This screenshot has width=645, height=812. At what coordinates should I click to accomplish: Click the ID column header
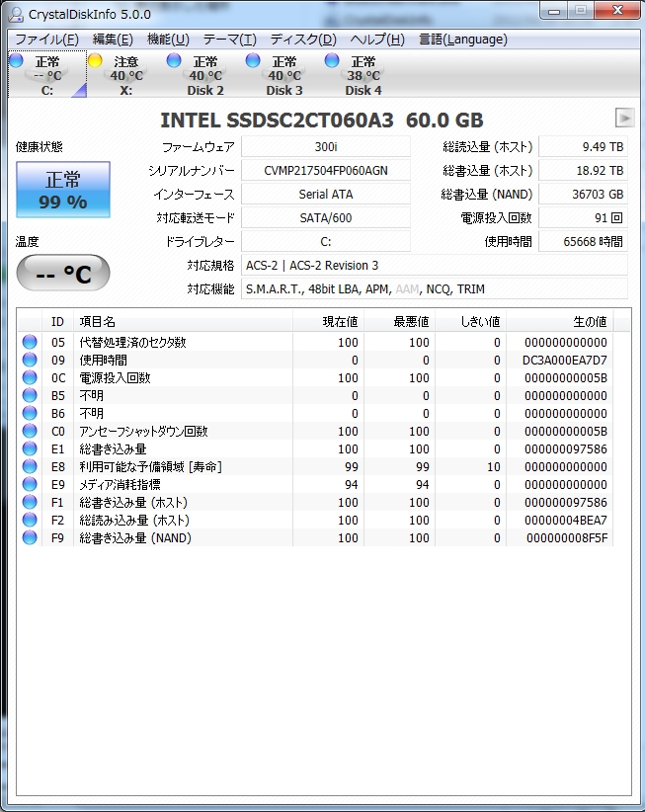pos(57,322)
